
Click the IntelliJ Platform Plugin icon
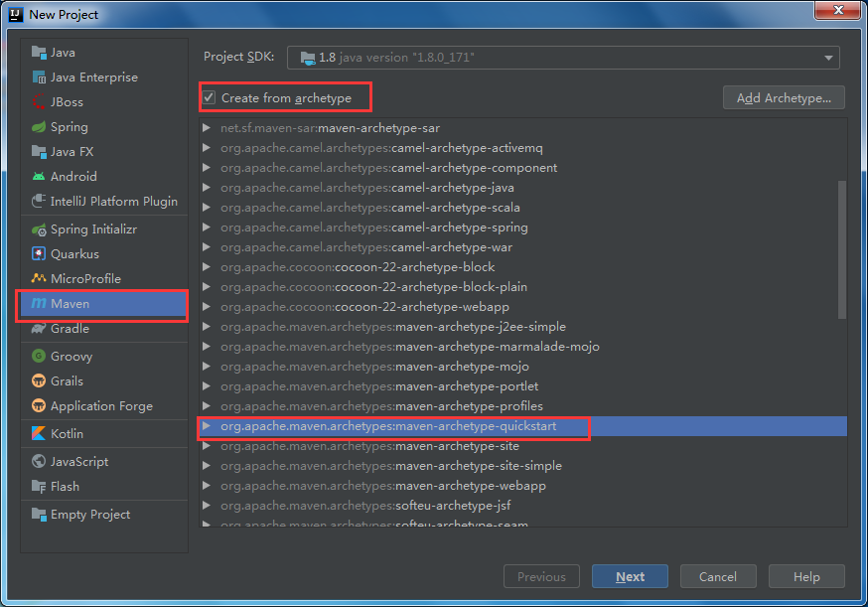39,201
